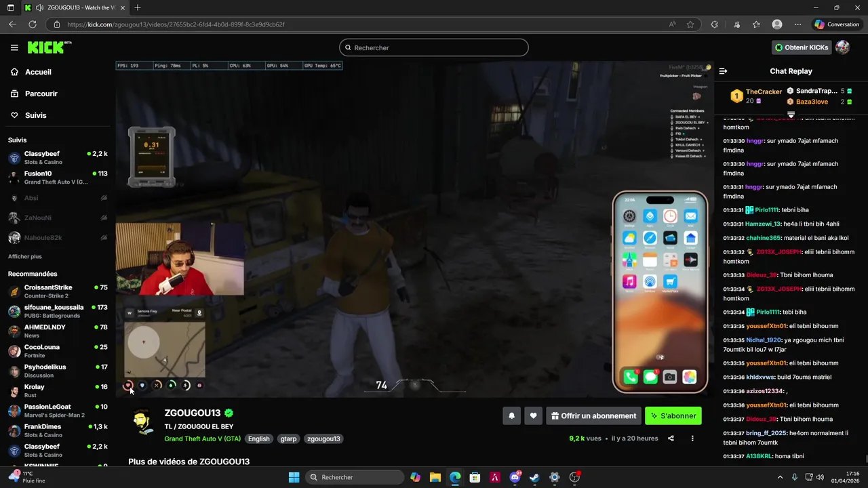Open Grand Theft Auto V (GTA) category link
Viewport: 868px width, 488px height.
pyautogui.click(x=202, y=439)
